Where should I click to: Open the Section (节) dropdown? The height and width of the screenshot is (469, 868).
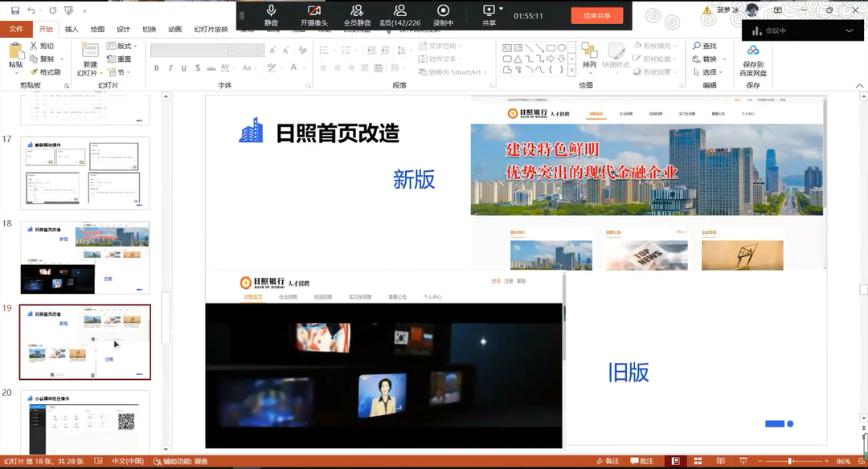click(x=119, y=72)
